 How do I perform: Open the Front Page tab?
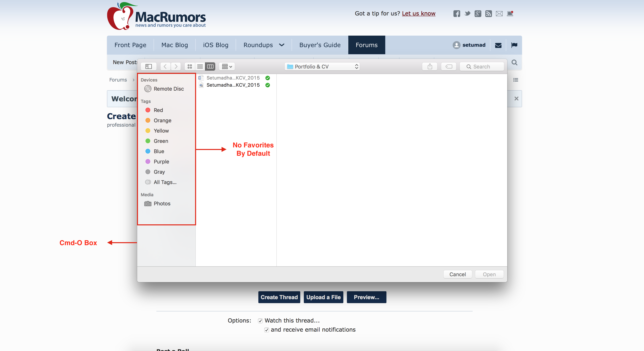pyautogui.click(x=130, y=45)
